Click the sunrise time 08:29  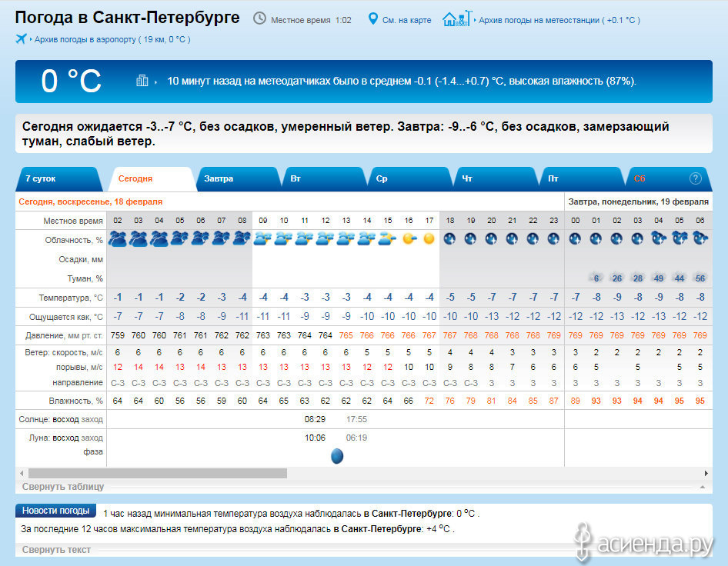[315, 419]
